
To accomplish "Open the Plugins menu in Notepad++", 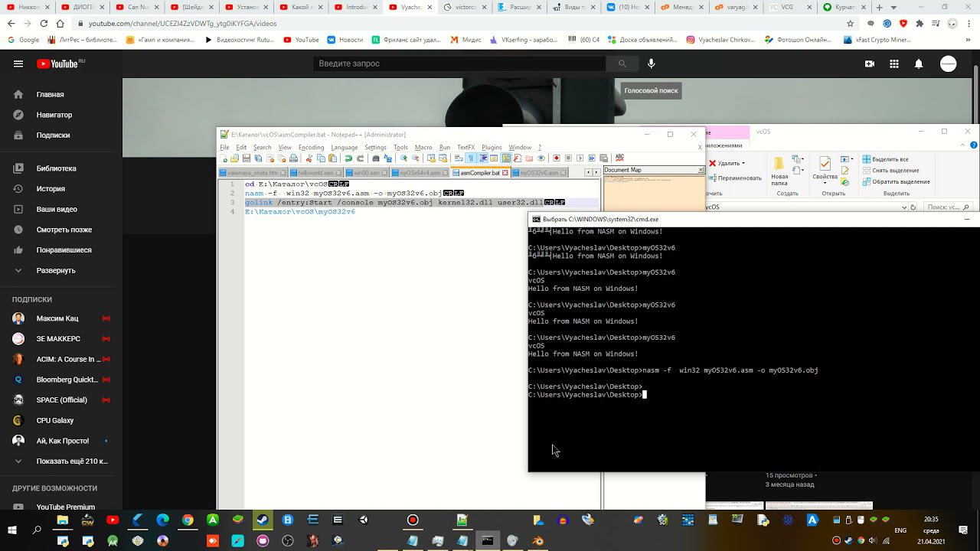I will tap(492, 147).
